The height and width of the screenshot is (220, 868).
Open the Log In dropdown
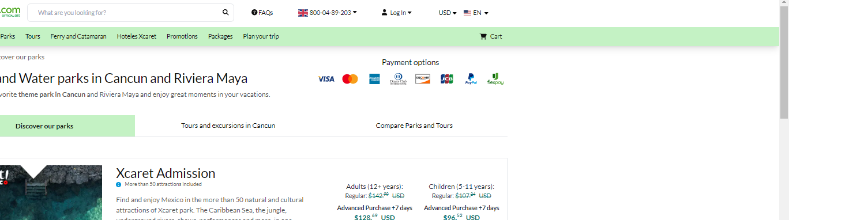point(397,13)
